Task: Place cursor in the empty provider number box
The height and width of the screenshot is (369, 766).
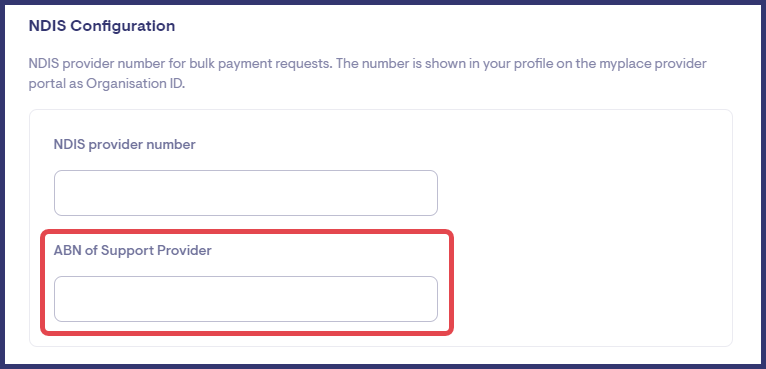Action: (246, 193)
